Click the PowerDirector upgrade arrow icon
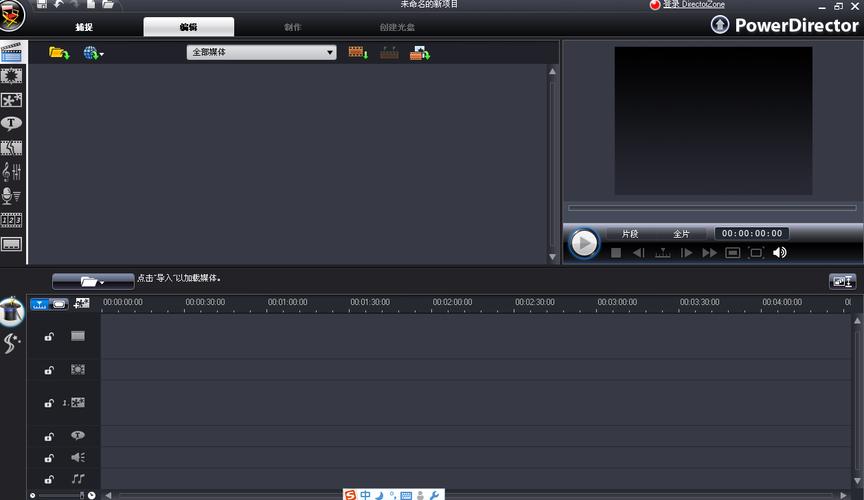Screen dimensions: 864x500 pos(720,25)
